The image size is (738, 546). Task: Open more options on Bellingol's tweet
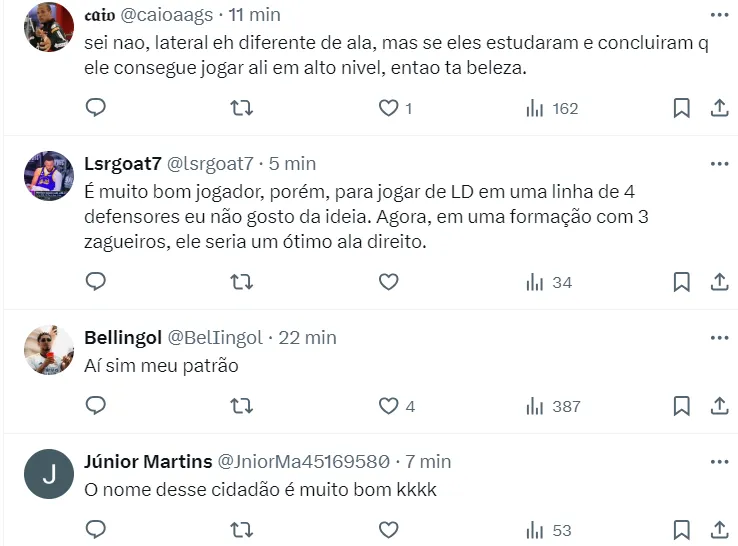coord(718,337)
